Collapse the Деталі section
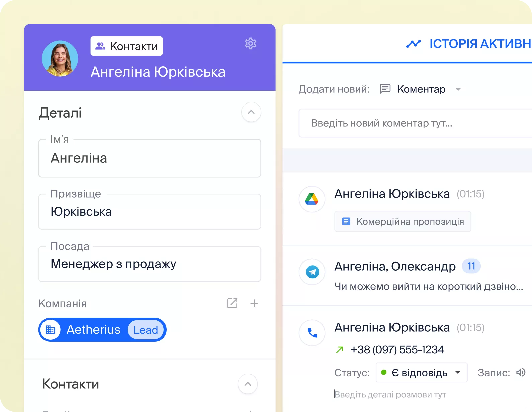 [251, 112]
